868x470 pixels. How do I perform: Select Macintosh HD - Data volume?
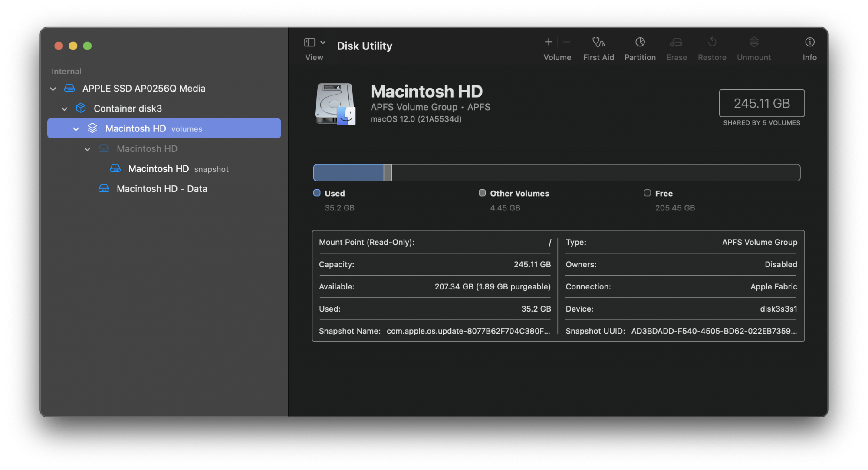[x=162, y=189]
